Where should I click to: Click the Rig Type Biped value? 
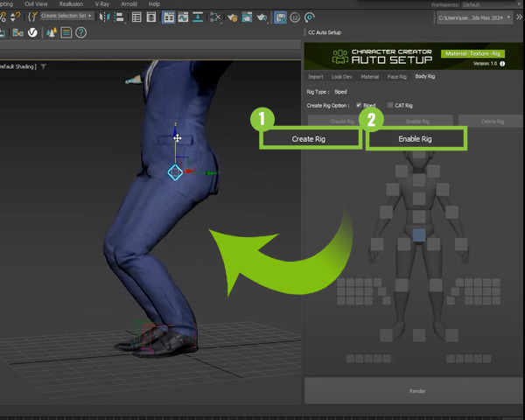(x=340, y=92)
